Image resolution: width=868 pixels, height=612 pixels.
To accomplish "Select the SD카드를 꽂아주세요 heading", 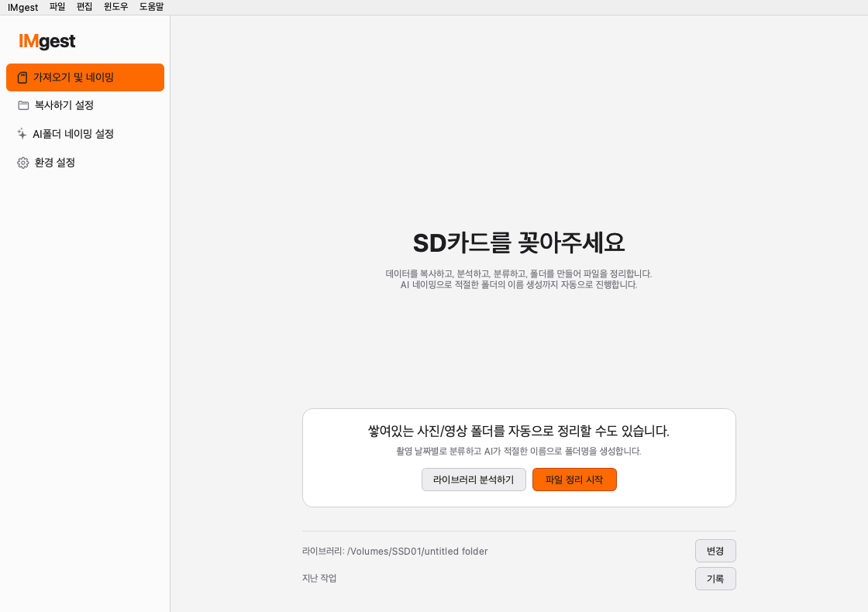I will [518, 243].
